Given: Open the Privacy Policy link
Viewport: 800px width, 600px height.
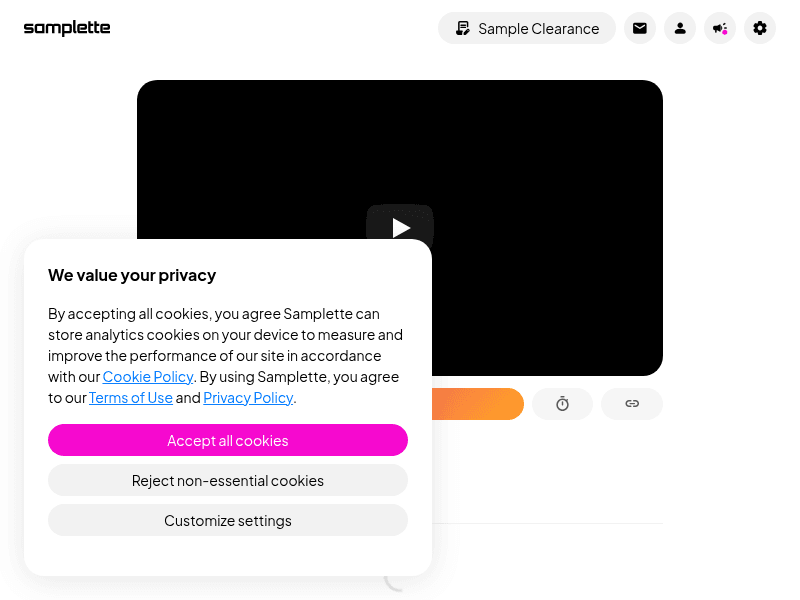Looking at the screenshot, I should click(x=248, y=397).
